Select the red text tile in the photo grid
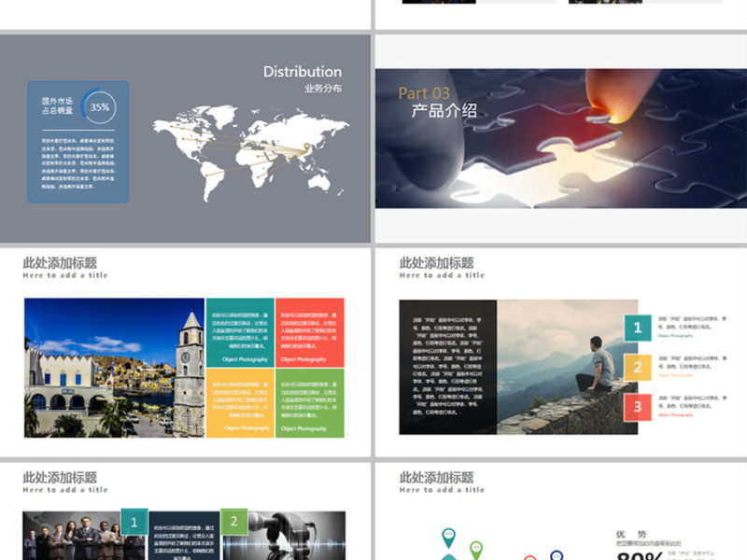The image size is (747, 560). (x=309, y=332)
